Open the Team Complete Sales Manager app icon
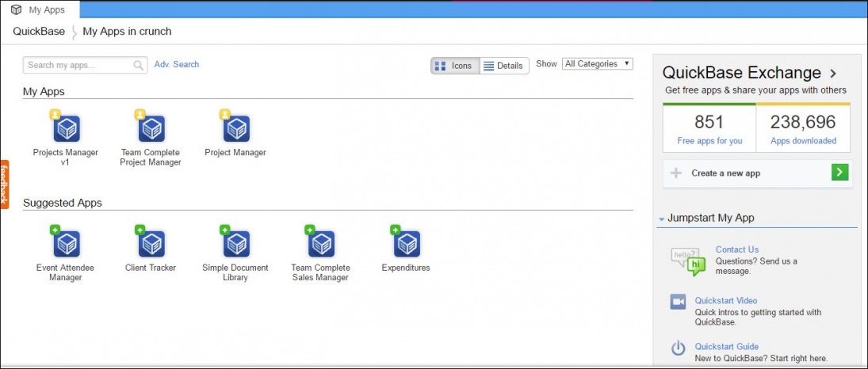Viewport: 868px width, 369px height. pos(322,244)
